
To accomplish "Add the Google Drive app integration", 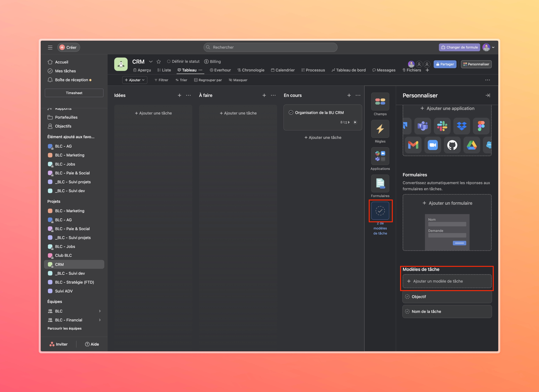I will [472, 145].
